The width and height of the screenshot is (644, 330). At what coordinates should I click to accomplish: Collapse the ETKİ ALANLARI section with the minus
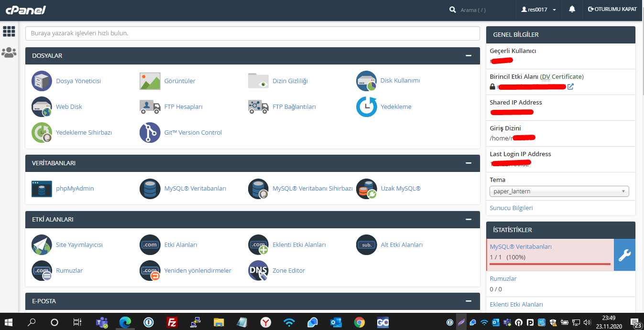click(x=469, y=219)
